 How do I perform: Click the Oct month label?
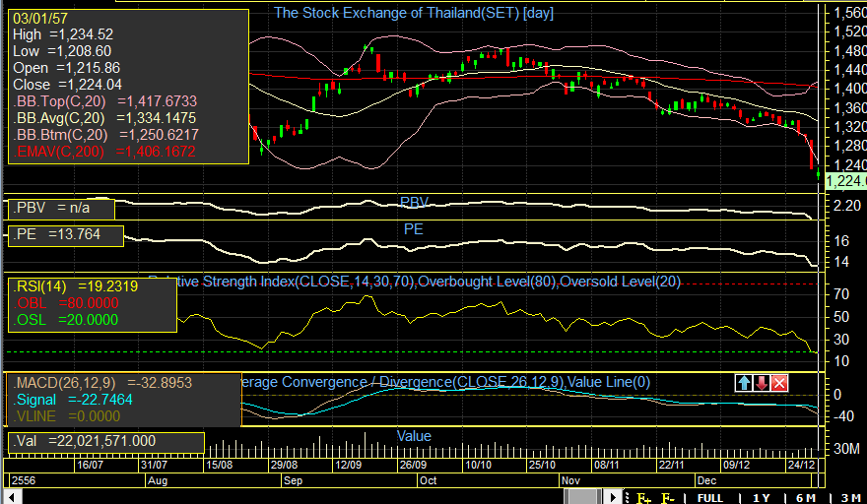tap(428, 480)
